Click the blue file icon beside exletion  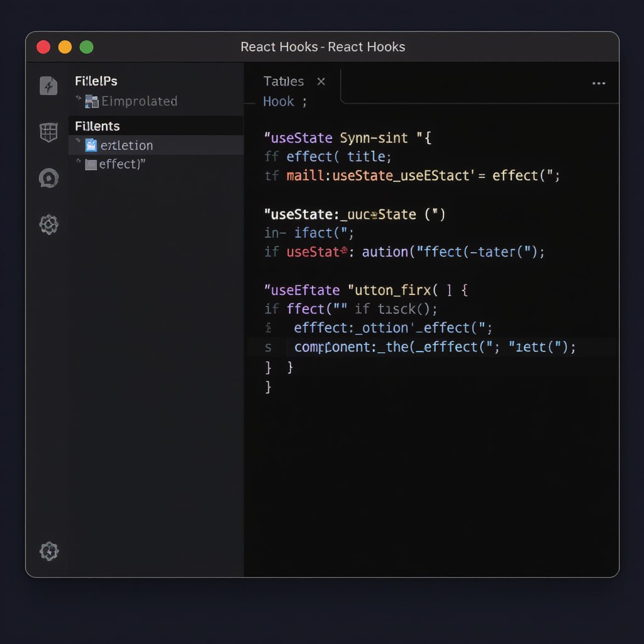coord(91,145)
